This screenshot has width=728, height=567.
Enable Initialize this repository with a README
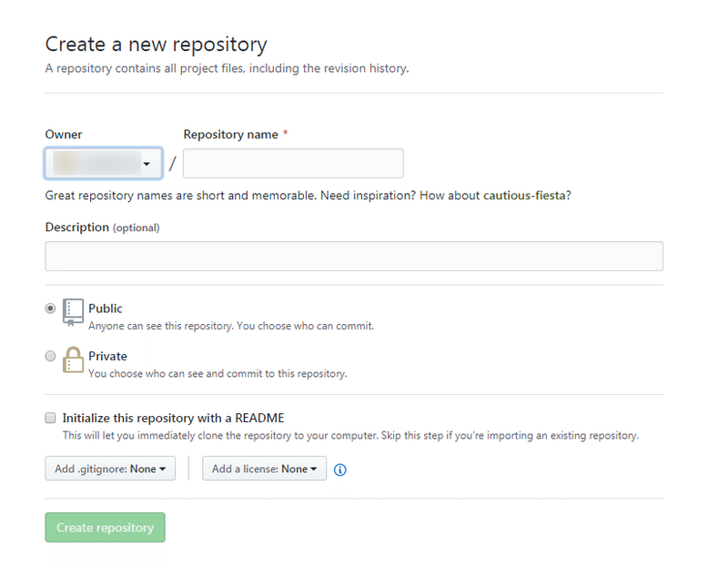click(x=51, y=418)
